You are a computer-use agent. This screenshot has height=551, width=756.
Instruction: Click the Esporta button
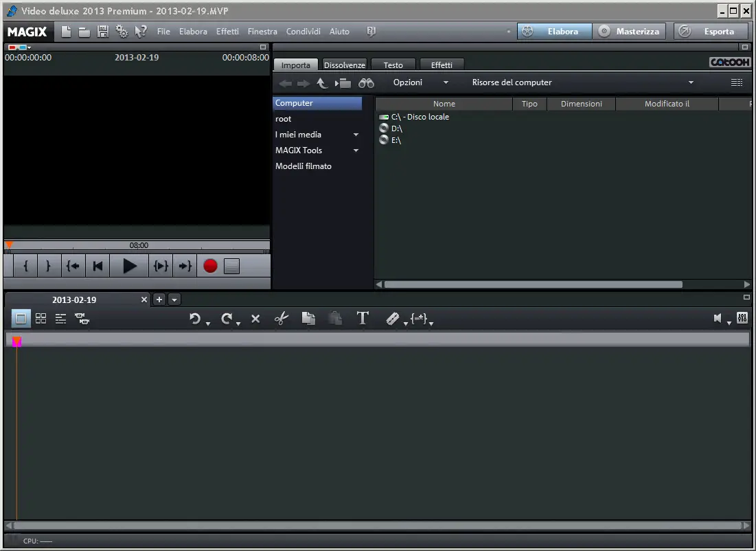click(x=711, y=32)
